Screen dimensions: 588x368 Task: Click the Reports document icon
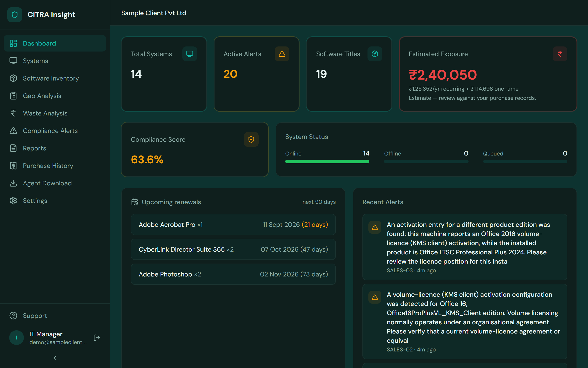pyautogui.click(x=13, y=148)
